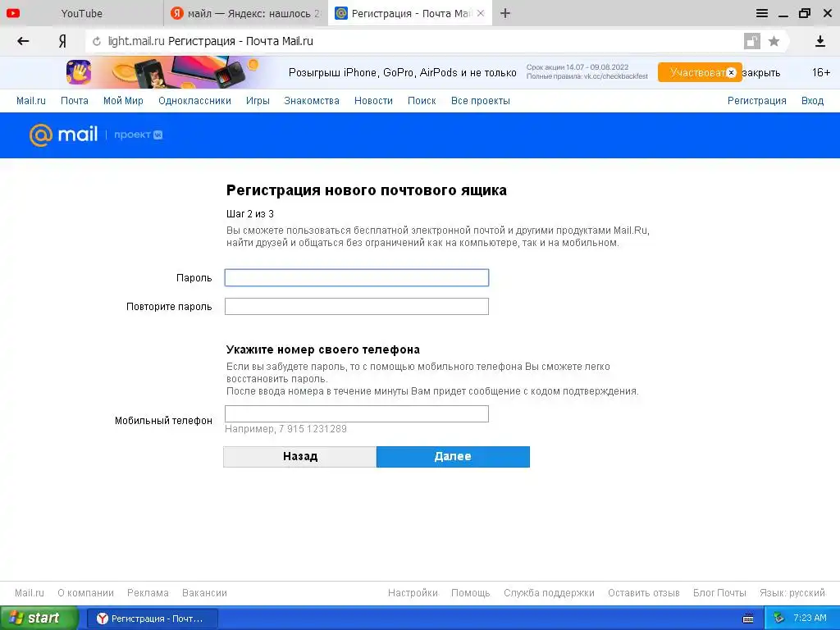Click the vk.cc/checkbackfest rules text
This screenshot has width=840, height=630.
(x=587, y=76)
